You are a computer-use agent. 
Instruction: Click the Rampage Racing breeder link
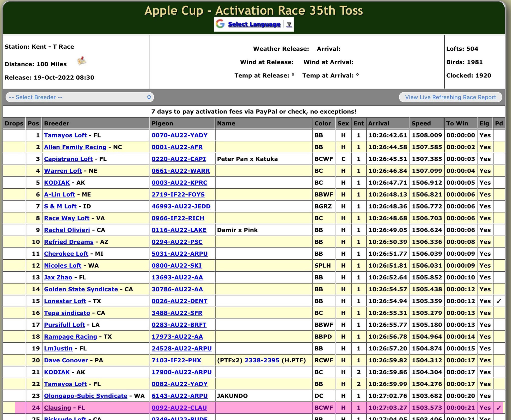tap(70, 337)
